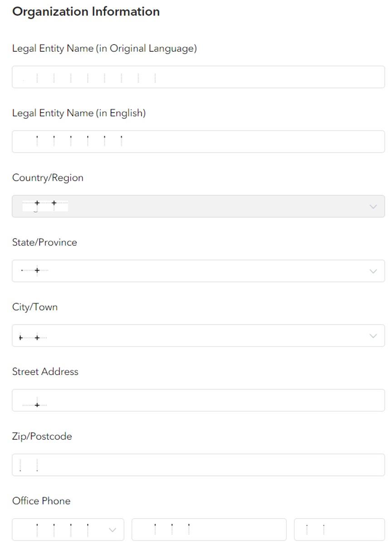This screenshot has height=548, width=392.
Task: Expand the State/Province dropdown field
Action: pyautogui.click(x=198, y=271)
